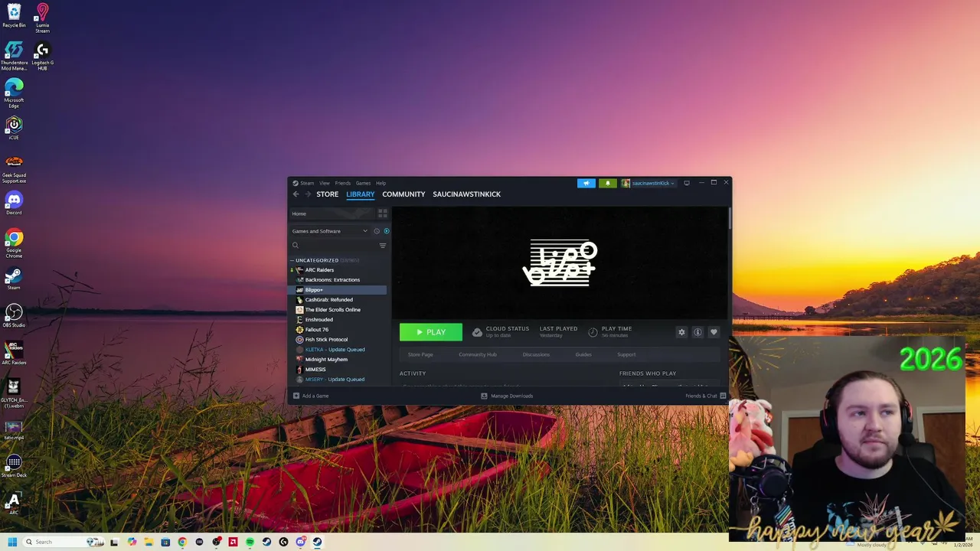This screenshot has width=980, height=551.
Task: Open the Help menu
Action: click(381, 183)
